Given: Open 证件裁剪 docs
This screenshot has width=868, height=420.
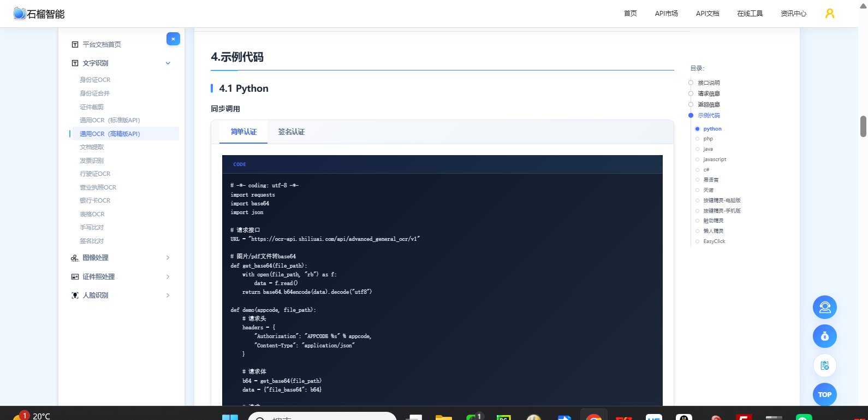Looking at the screenshot, I should pos(92,107).
